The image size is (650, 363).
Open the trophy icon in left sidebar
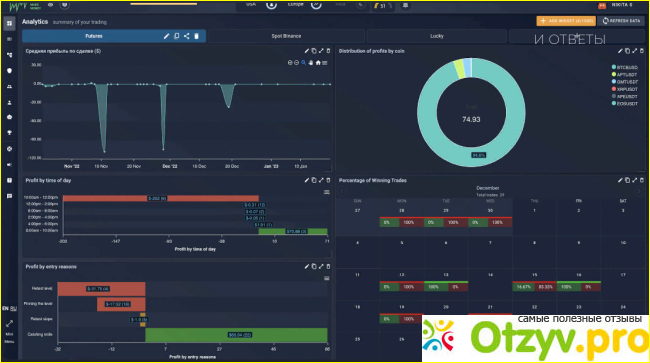pos(9,133)
